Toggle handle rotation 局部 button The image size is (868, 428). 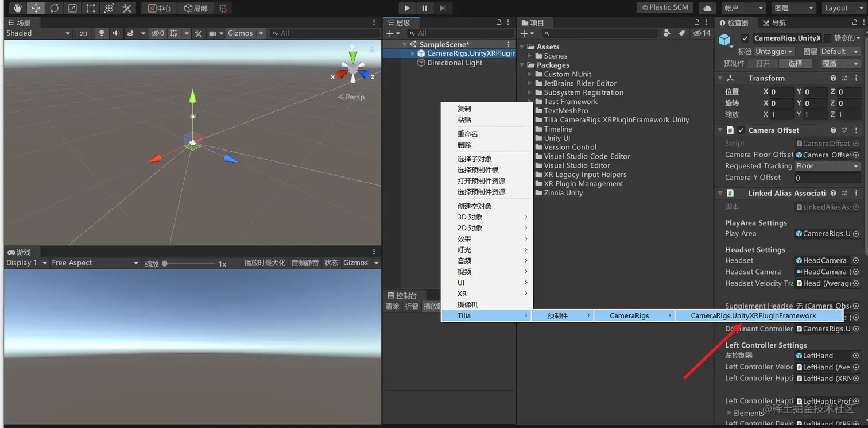coord(195,8)
